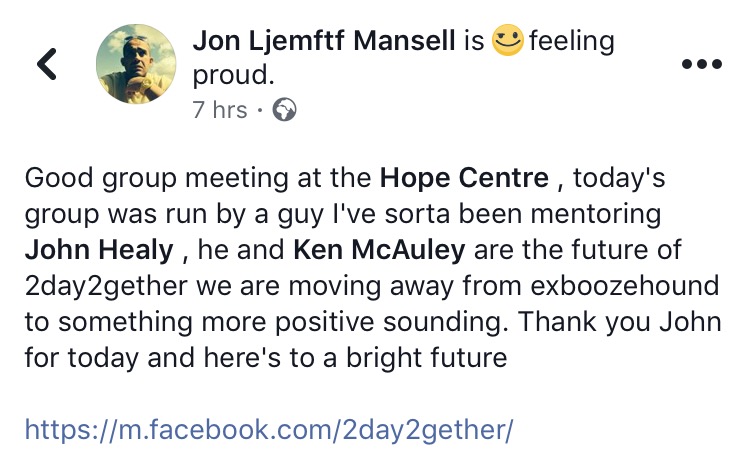Click the word 'mentoring' in the post

596,214
